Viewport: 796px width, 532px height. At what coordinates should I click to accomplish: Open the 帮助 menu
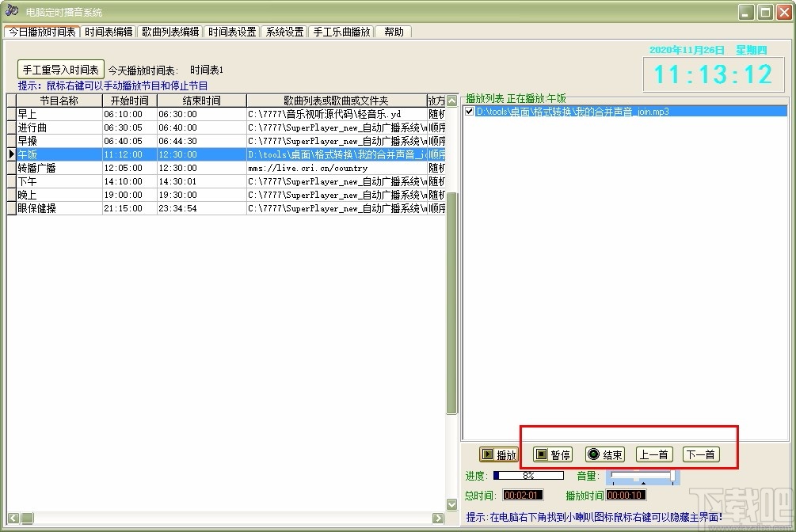tap(394, 32)
